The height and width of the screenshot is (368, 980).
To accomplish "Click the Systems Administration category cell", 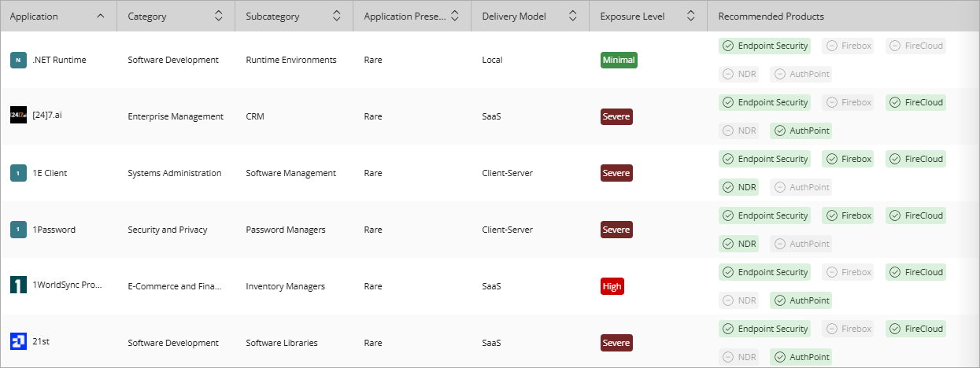I will [x=175, y=173].
